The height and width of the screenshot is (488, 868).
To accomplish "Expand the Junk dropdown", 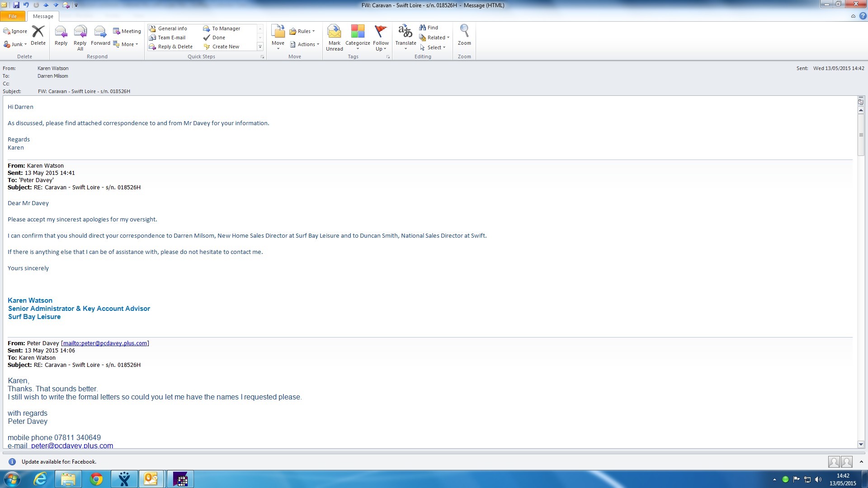I will coord(16,44).
